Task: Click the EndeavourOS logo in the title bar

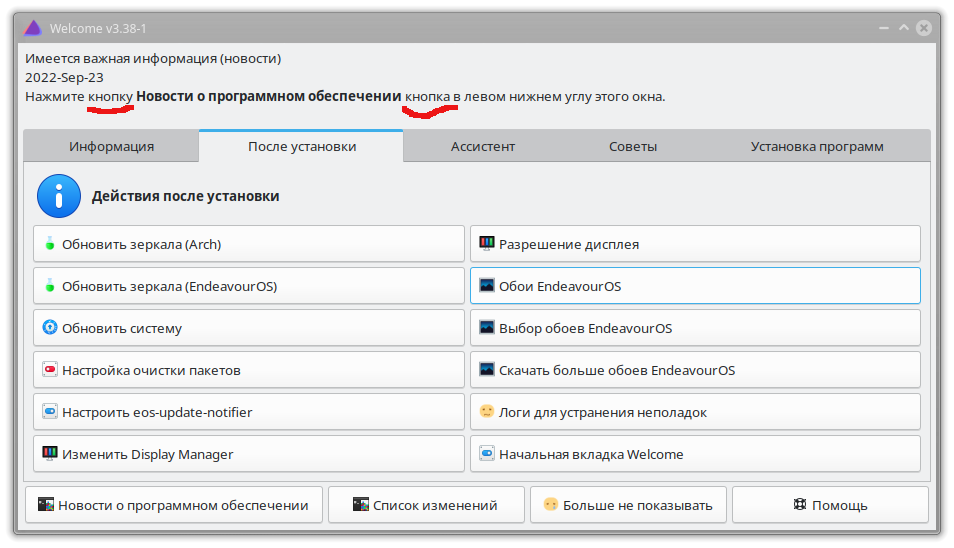Action: coord(32,28)
